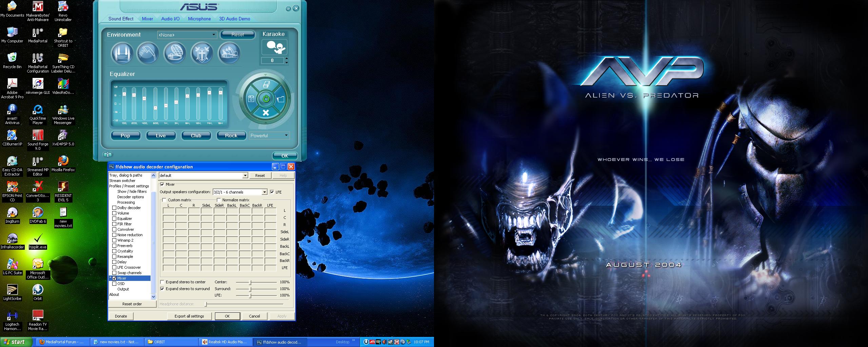The image size is (868, 347).
Task: Click the floppy disk save preset icon
Action: tap(251, 99)
